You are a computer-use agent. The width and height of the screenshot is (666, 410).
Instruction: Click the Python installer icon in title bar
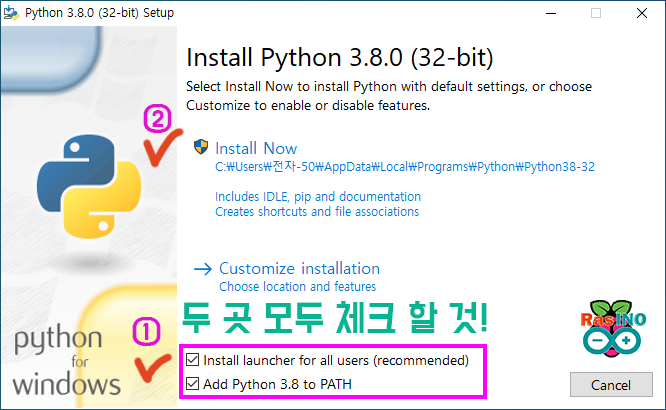point(11,13)
